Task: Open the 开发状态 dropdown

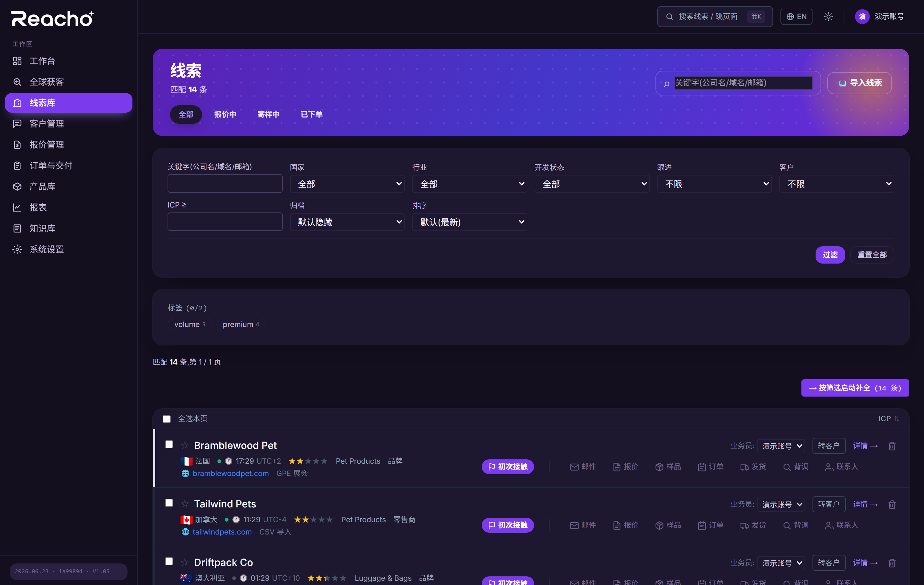Action: coord(592,184)
